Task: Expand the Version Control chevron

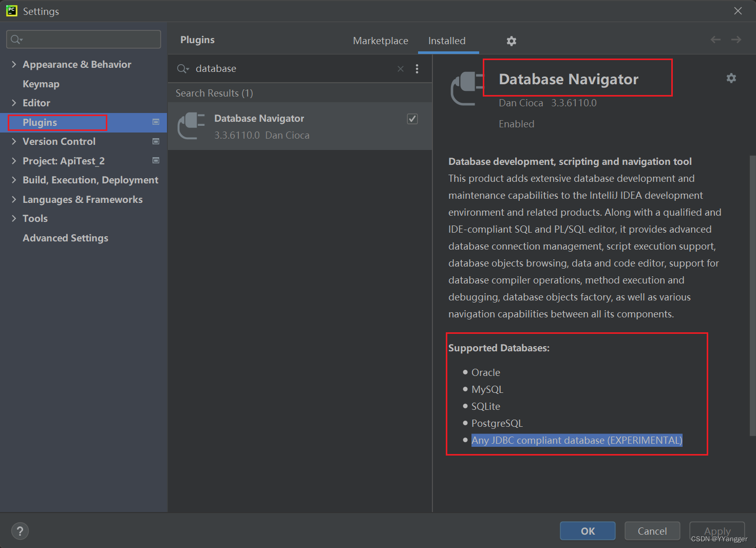Action: 14,141
